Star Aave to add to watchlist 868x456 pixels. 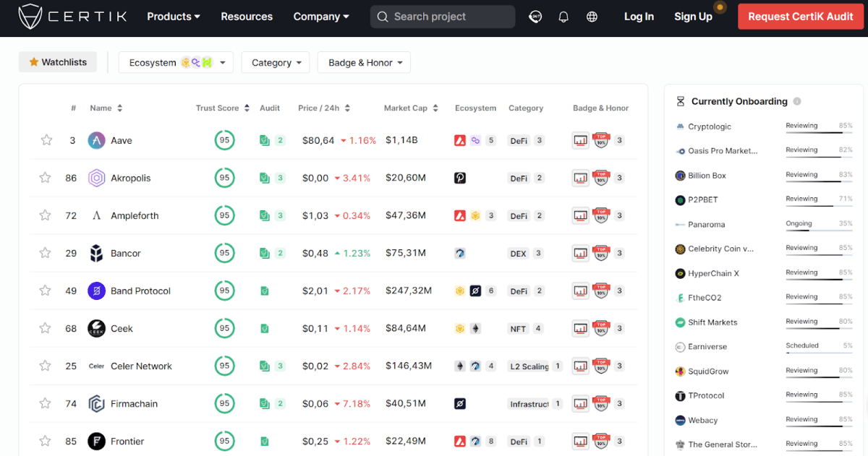tap(46, 140)
